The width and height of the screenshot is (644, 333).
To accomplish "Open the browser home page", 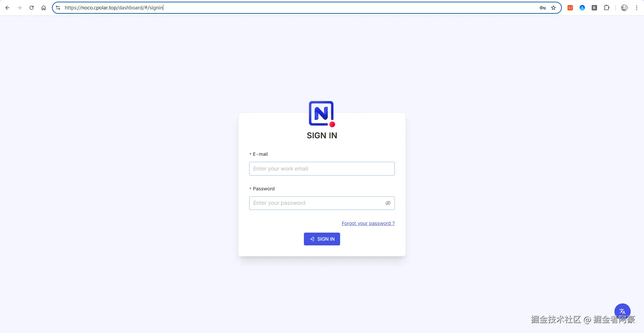I will (x=44, y=8).
